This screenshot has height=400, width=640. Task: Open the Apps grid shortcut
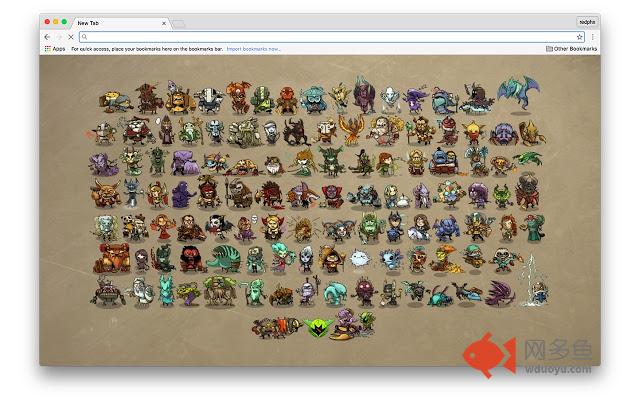55,49
